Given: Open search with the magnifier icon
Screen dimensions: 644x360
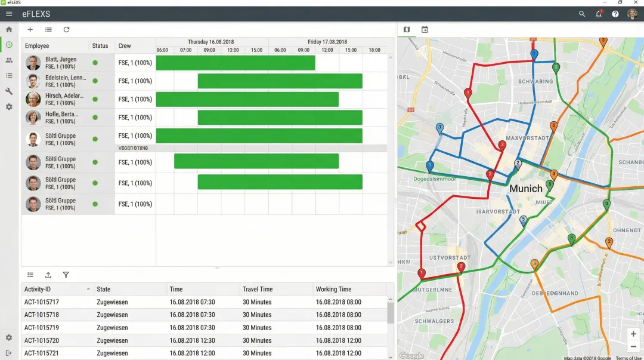Looking at the screenshot, I should [x=582, y=13].
